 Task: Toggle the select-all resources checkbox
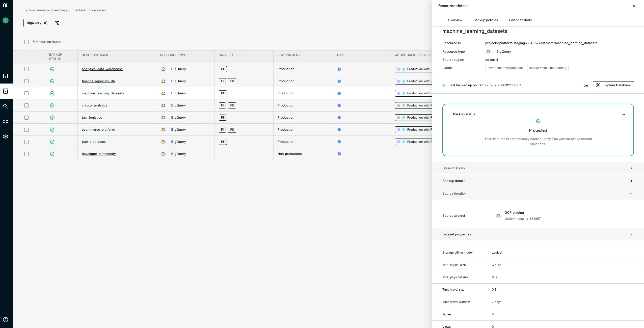pyautogui.click(x=26, y=42)
